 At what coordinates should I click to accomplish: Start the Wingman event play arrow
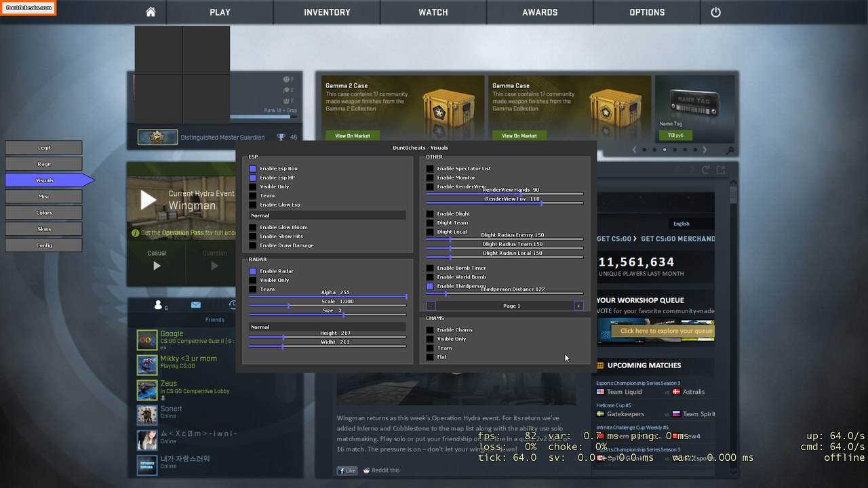pyautogui.click(x=148, y=200)
